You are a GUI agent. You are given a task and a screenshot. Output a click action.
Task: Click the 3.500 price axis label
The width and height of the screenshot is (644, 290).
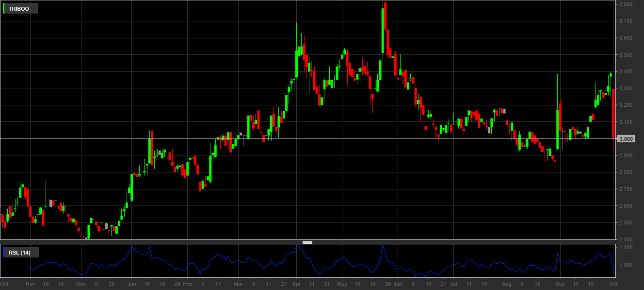tap(625, 55)
